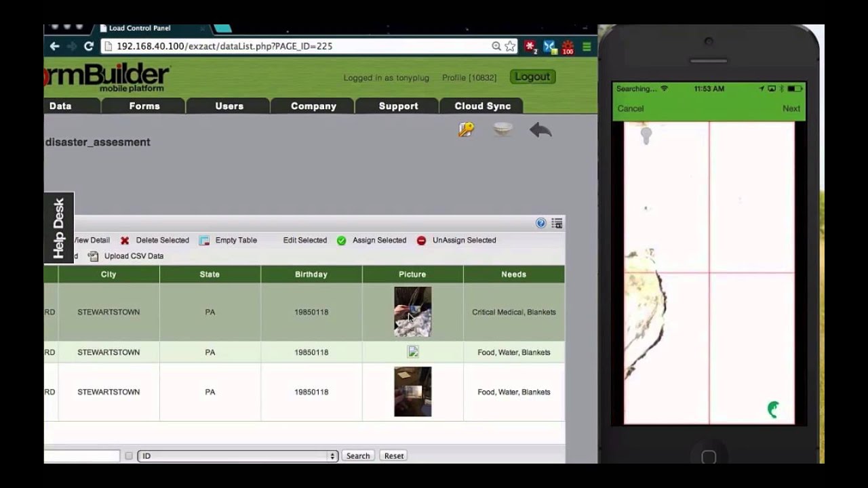Click the page icon in the address bar
868x488 pixels.
[x=107, y=46]
